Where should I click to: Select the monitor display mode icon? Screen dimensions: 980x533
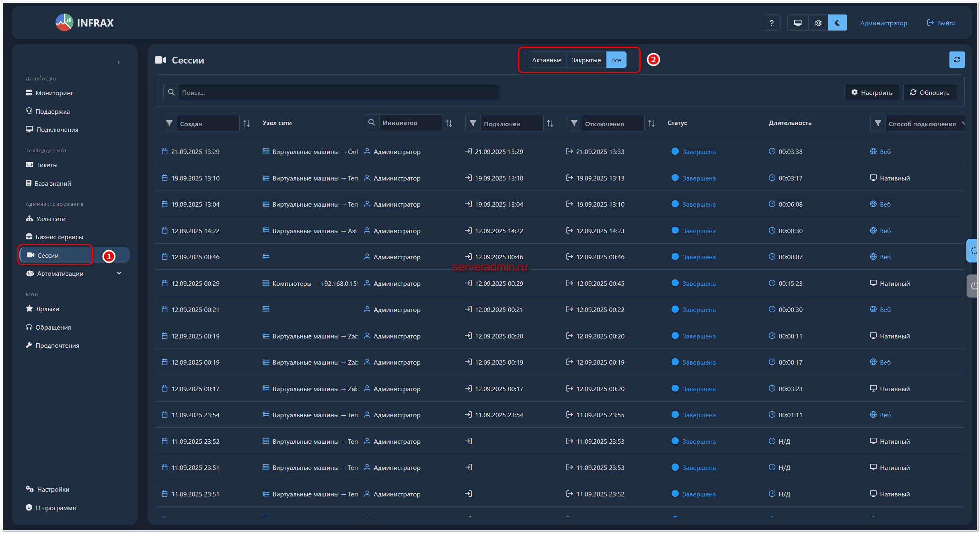point(797,23)
